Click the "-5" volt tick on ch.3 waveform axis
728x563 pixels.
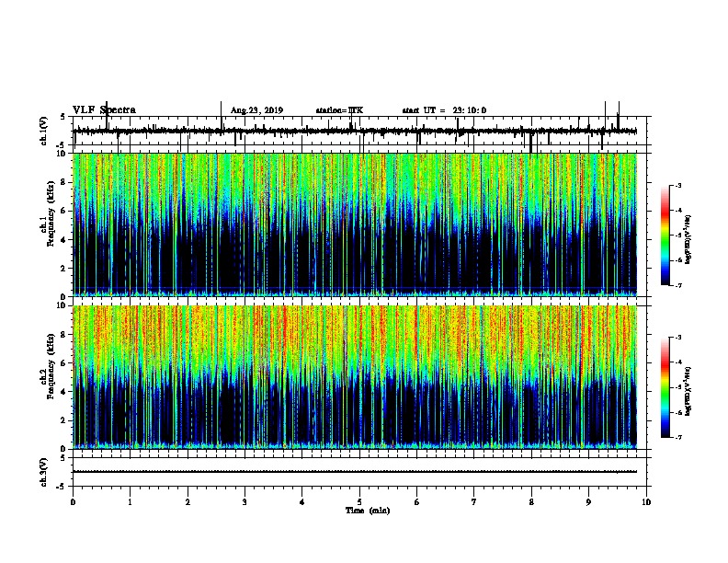click(62, 487)
